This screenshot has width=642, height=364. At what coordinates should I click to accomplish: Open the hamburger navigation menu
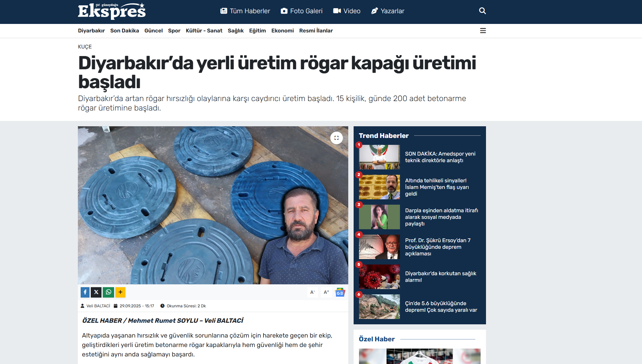[483, 31]
